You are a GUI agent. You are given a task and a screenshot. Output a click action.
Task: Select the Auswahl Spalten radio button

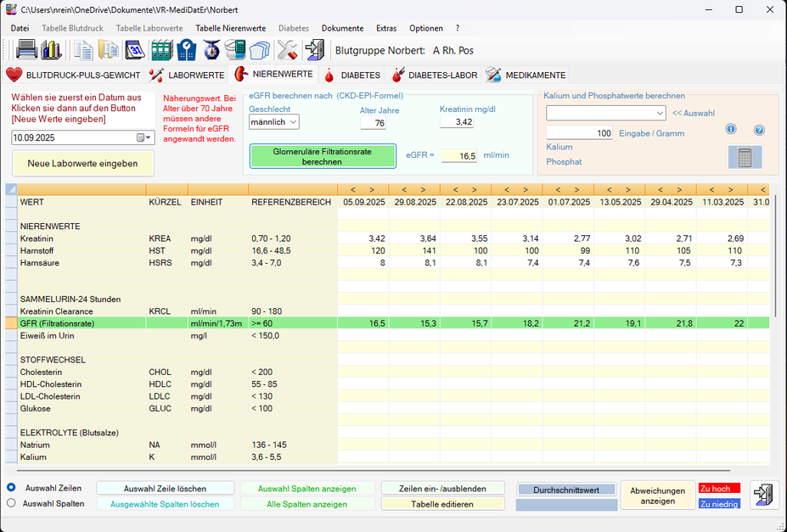point(11,503)
